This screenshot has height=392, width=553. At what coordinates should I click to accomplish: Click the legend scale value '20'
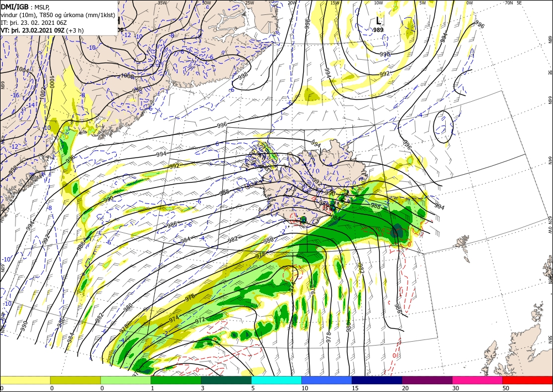405,388
